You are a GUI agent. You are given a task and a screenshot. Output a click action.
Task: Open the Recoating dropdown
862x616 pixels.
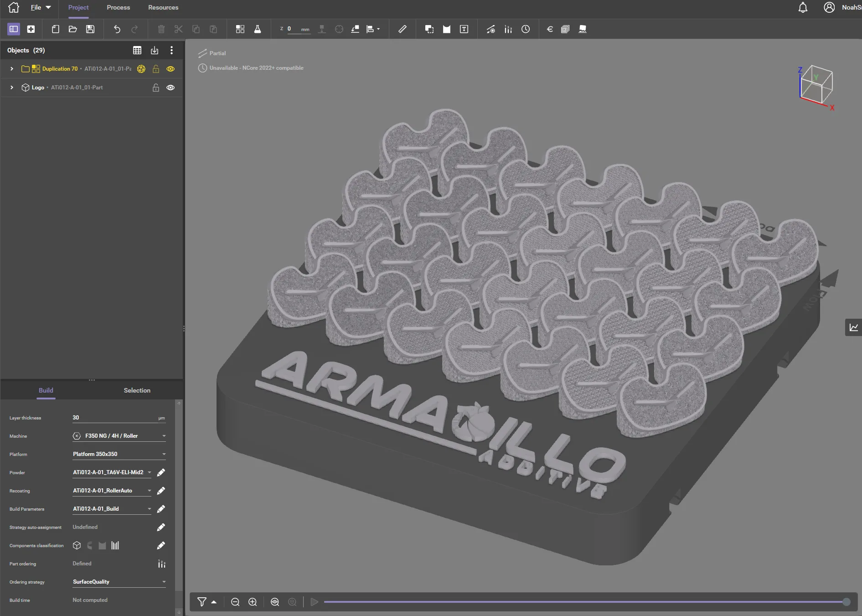(x=112, y=491)
